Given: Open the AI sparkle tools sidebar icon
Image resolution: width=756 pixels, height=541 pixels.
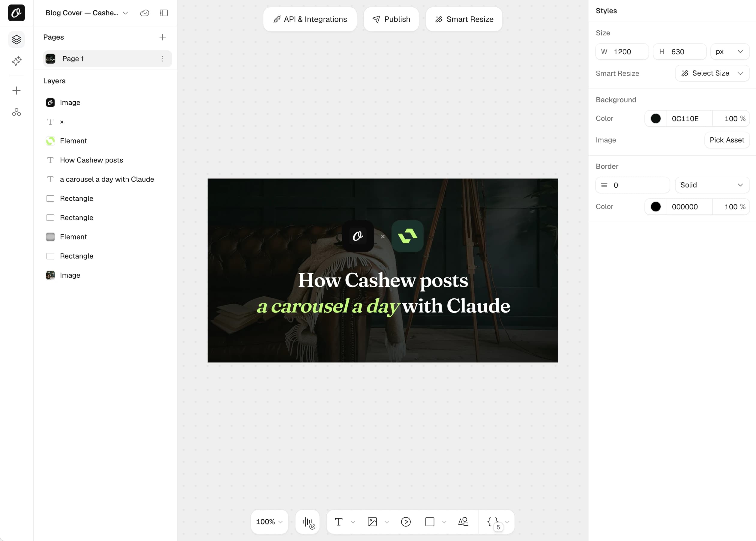Looking at the screenshot, I should [x=16, y=61].
